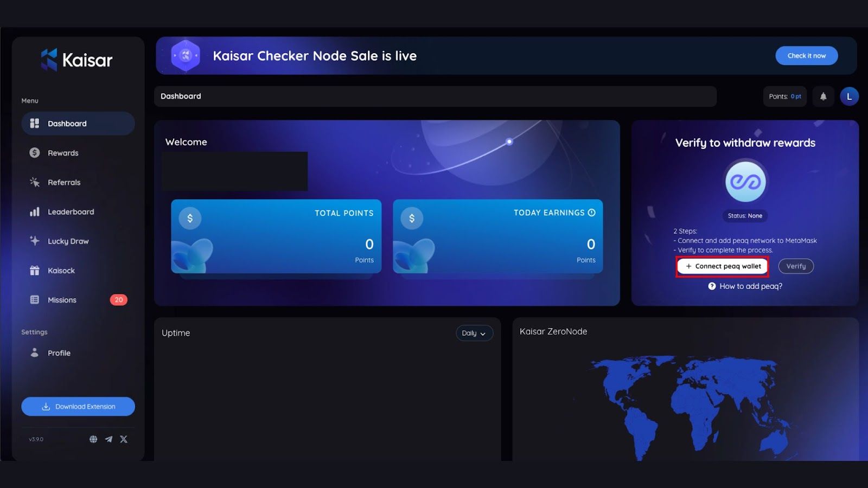Click the Today Earnings card
The height and width of the screenshot is (488, 868).
click(x=498, y=236)
